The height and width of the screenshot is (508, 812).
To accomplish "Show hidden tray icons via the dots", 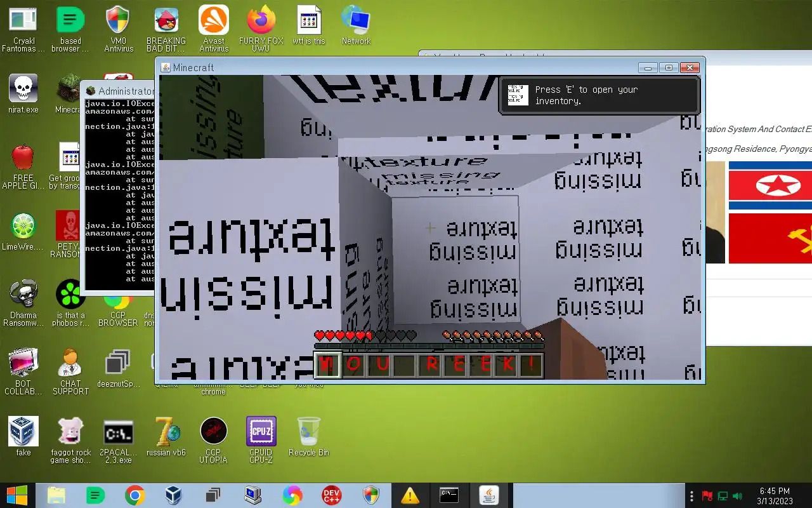I will pos(691,495).
